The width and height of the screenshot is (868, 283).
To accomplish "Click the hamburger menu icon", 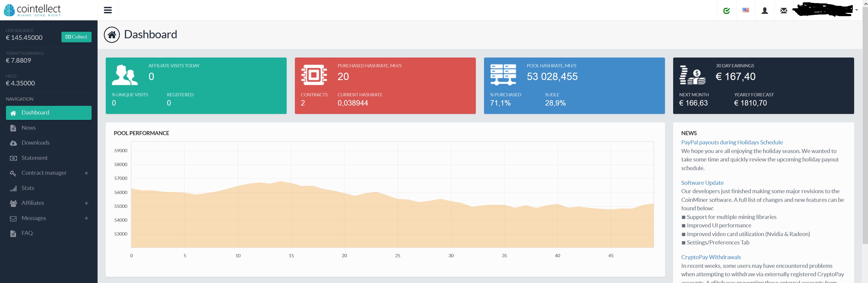I will [x=108, y=10].
